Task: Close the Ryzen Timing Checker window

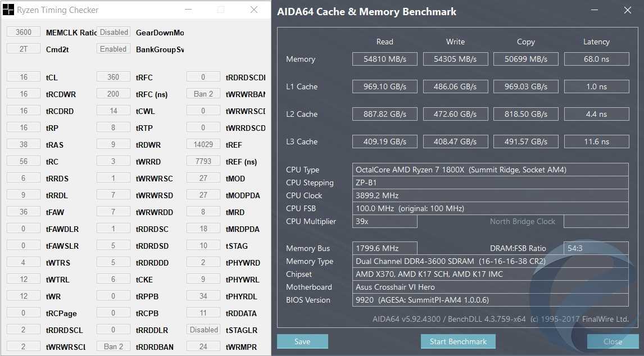Action: click(254, 10)
